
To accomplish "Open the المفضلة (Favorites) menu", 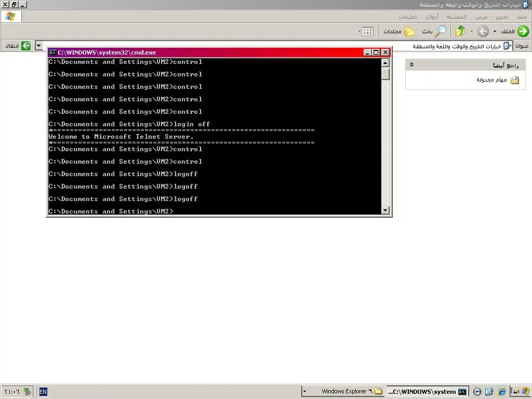I will [x=456, y=17].
